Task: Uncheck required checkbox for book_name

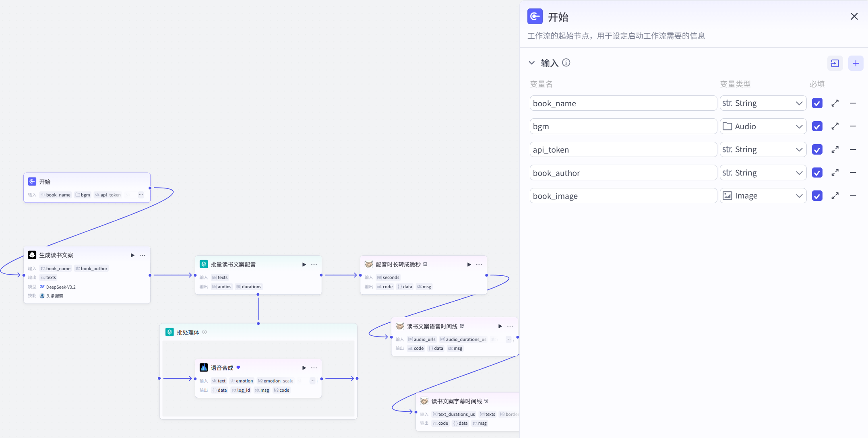Action: 817,103
